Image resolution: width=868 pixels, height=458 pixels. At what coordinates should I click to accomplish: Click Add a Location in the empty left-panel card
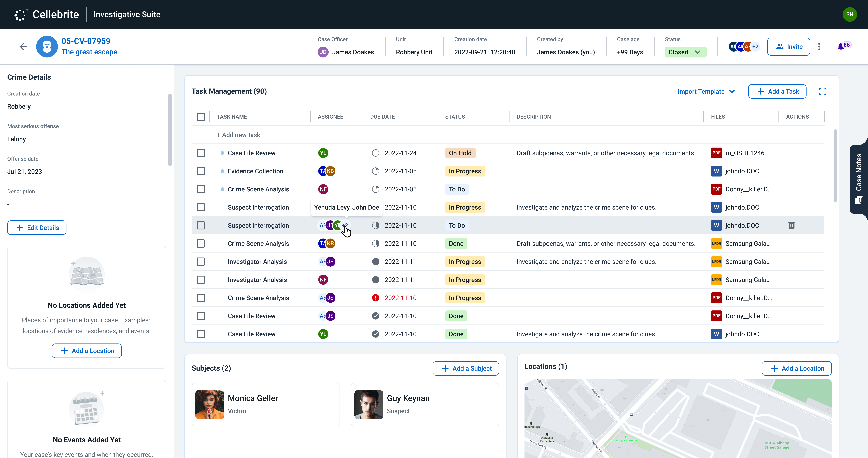(87, 351)
